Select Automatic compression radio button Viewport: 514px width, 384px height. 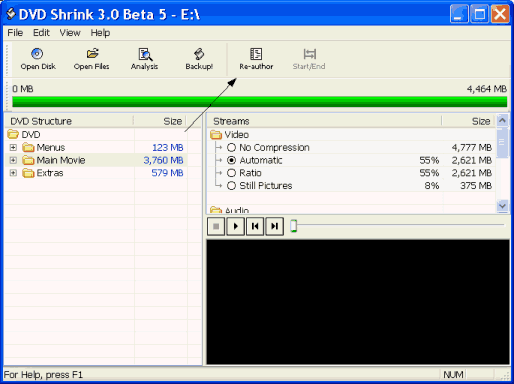tap(231, 160)
